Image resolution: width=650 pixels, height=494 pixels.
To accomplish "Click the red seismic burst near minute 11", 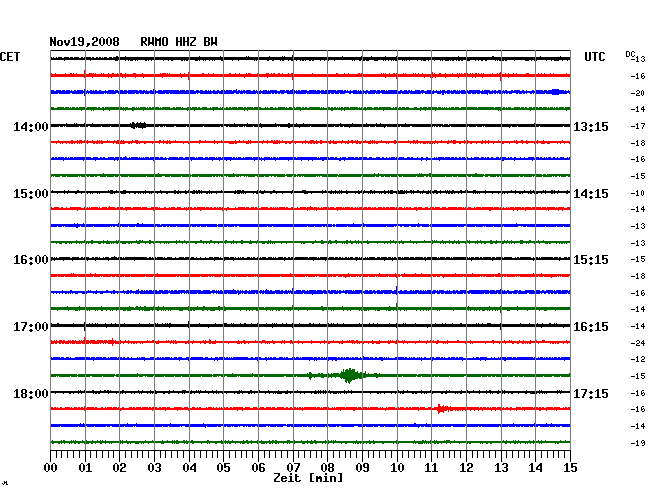I will (443, 409).
